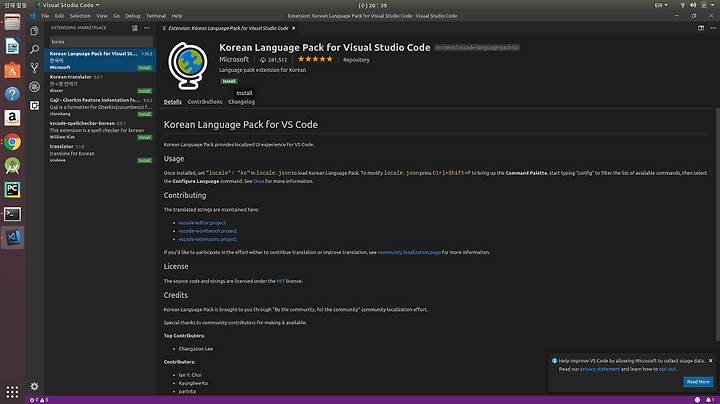Click the feedback smiley in status bar

[698, 400]
